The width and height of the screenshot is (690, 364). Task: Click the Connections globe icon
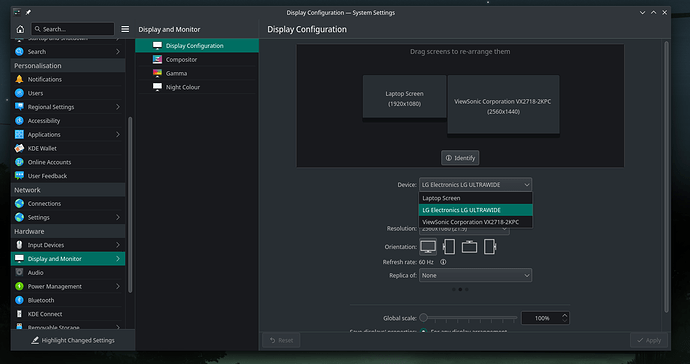[x=19, y=203]
